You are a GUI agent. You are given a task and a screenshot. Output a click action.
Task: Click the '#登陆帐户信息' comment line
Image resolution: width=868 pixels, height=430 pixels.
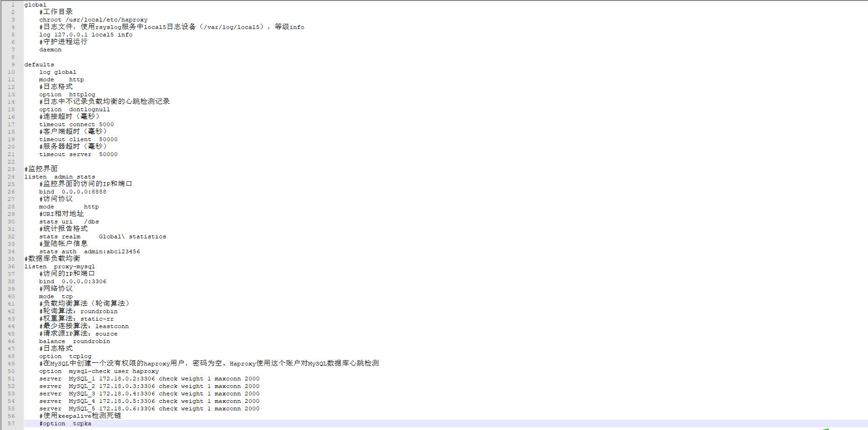click(64, 244)
